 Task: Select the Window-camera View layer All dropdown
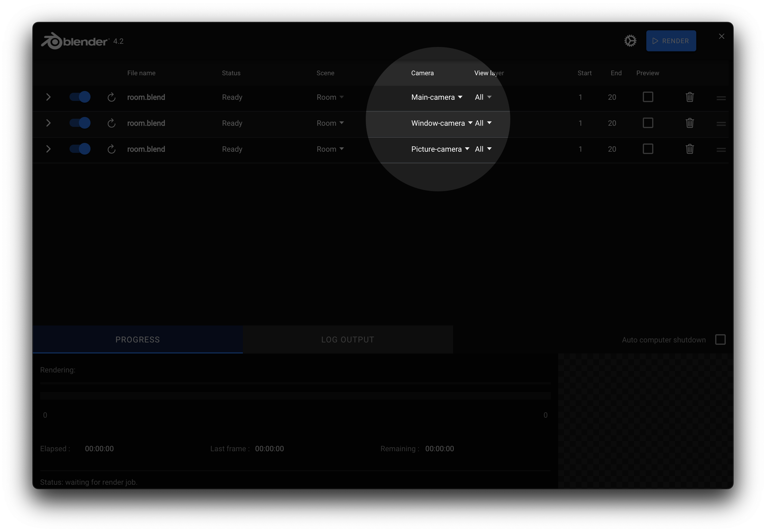click(483, 123)
